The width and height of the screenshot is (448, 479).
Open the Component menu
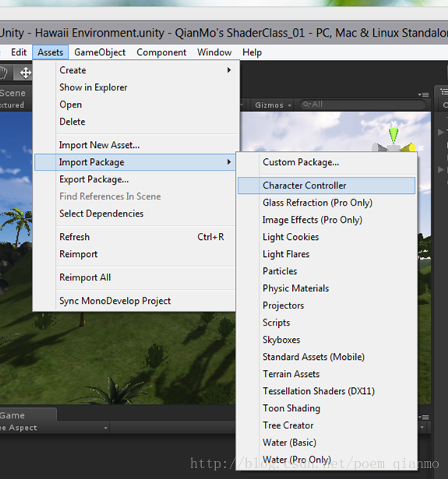pyautogui.click(x=161, y=52)
